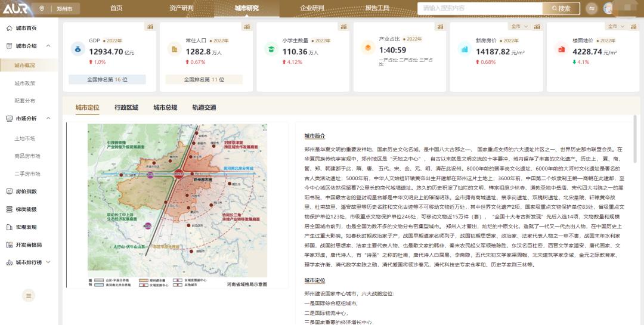Open the chart icon on 常住人口 card

[x=247, y=27]
